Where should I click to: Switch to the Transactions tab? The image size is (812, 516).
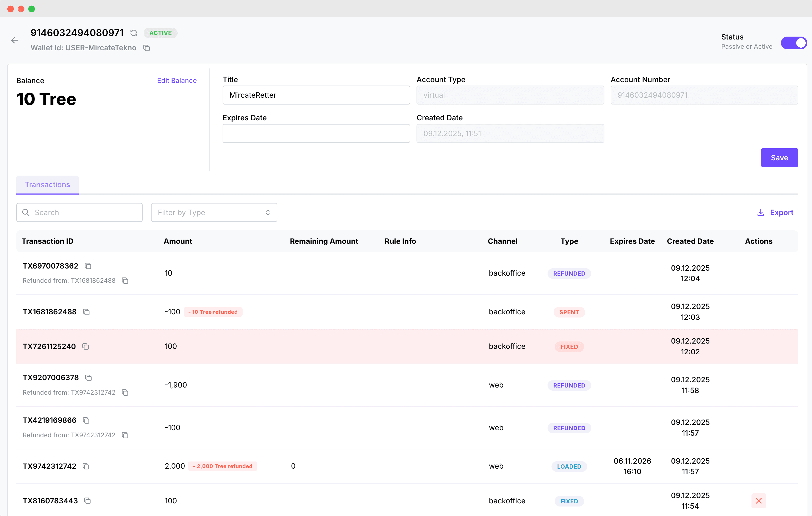47,185
